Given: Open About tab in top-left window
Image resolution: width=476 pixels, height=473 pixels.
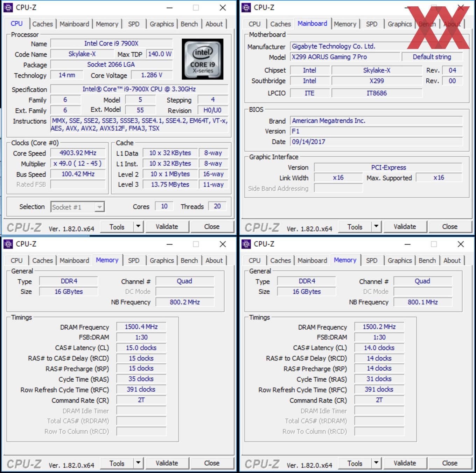Looking at the screenshot, I should pyautogui.click(x=214, y=24).
